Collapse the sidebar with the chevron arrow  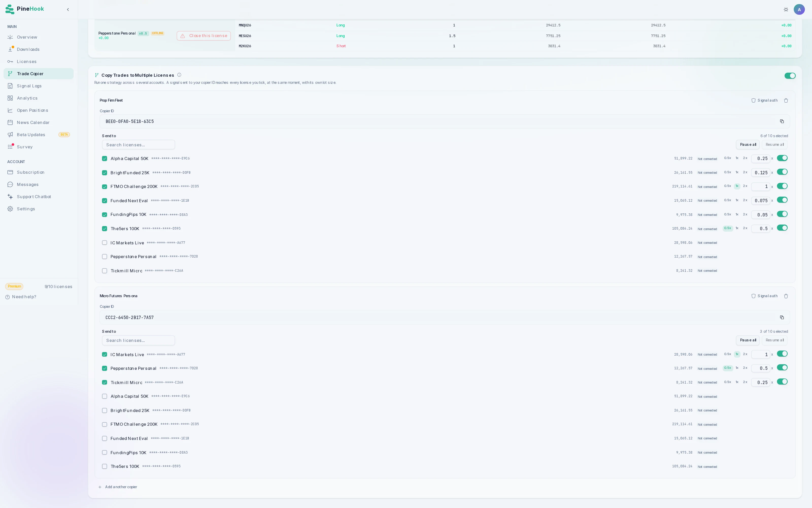68,9
